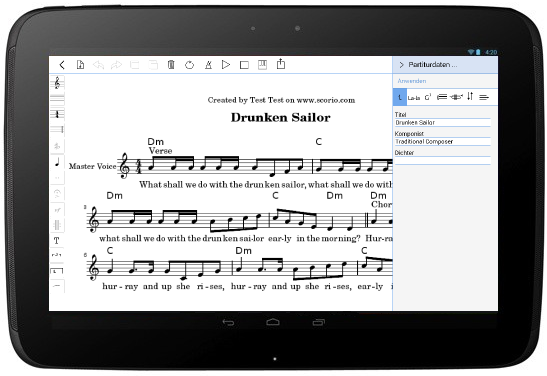Screen dimensions: 547x376
Task: Toggle the metronome icon in the toolbar
Action: [x=208, y=65]
